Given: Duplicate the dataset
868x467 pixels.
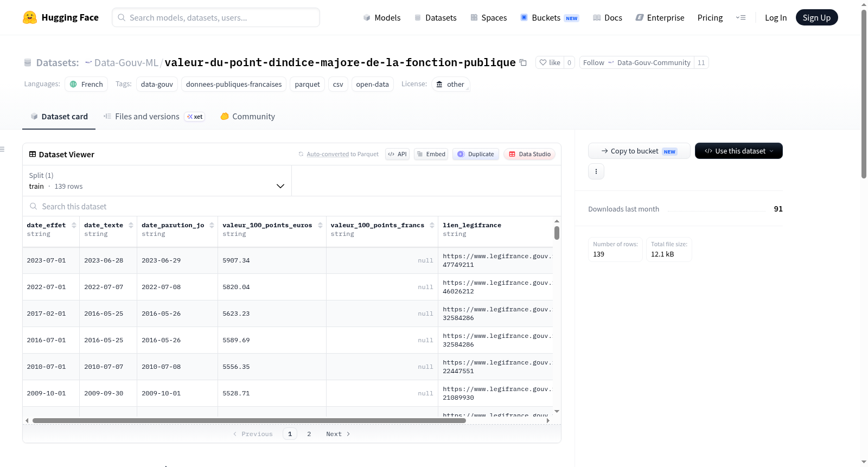Looking at the screenshot, I should pyautogui.click(x=475, y=154).
